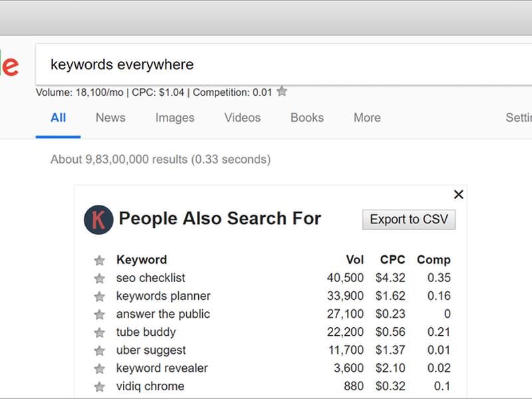Image resolution: width=532 pixels, height=399 pixels.
Task: Open the 'keywords planner' keyword link
Action: pos(163,296)
